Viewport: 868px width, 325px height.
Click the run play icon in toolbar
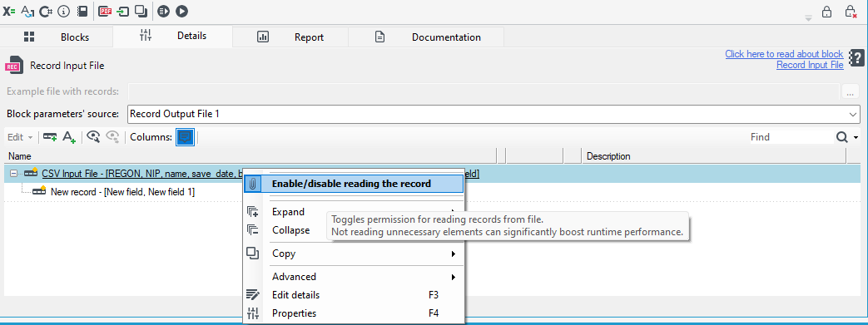[x=181, y=11]
